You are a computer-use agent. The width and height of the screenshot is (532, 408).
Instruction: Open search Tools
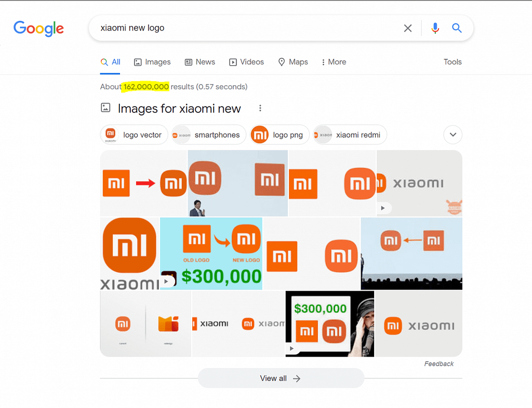pyautogui.click(x=453, y=62)
